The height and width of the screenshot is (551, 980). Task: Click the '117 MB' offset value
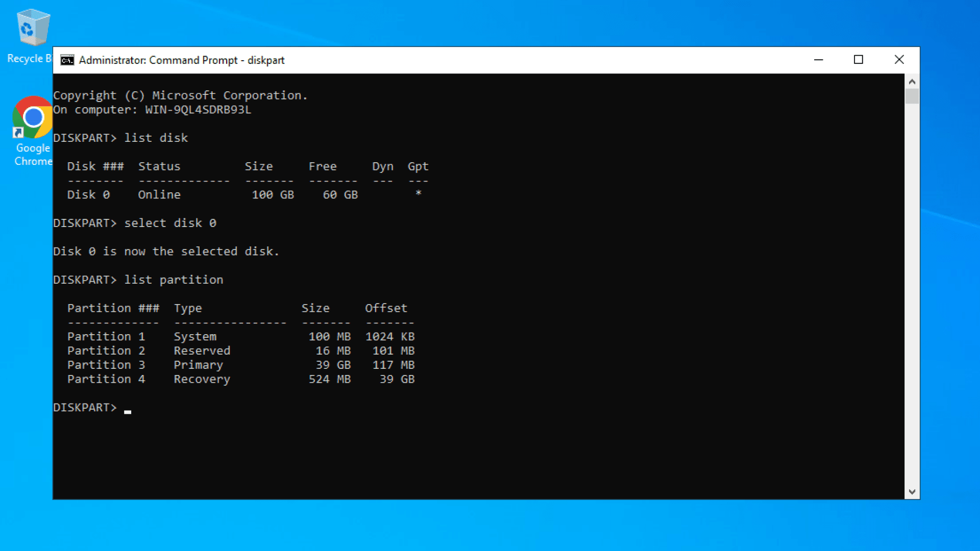pos(394,365)
